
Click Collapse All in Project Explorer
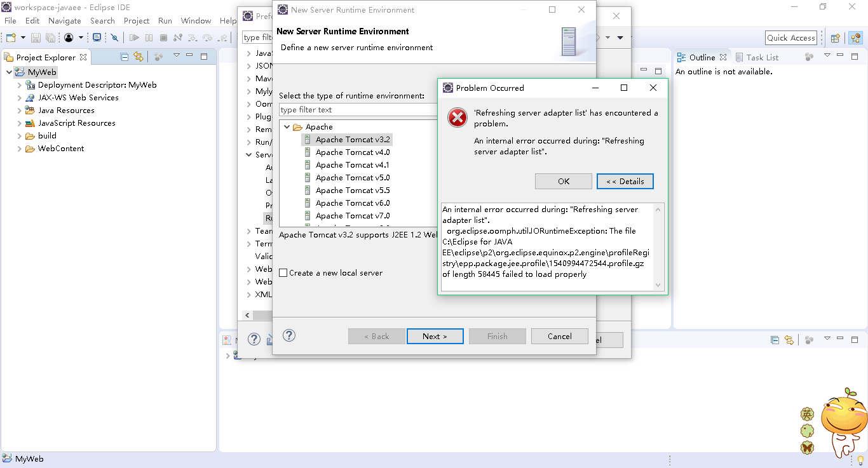click(125, 57)
